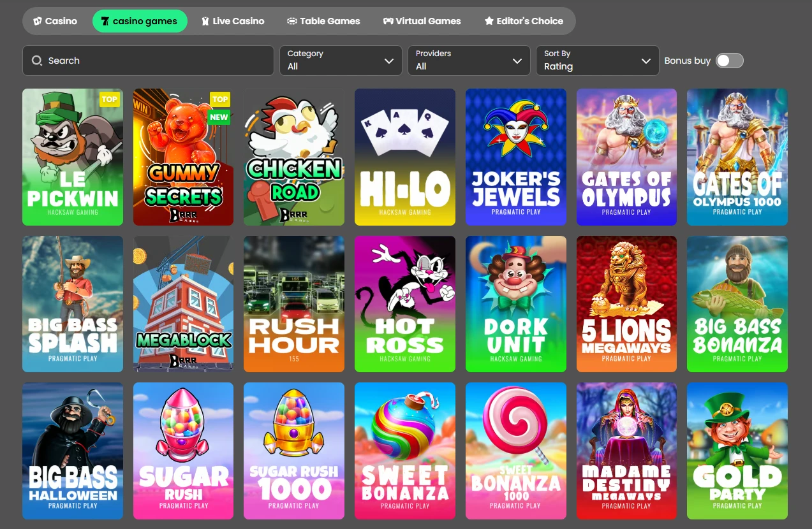Open the Table Games tab
This screenshot has width=812, height=529.
click(323, 21)
